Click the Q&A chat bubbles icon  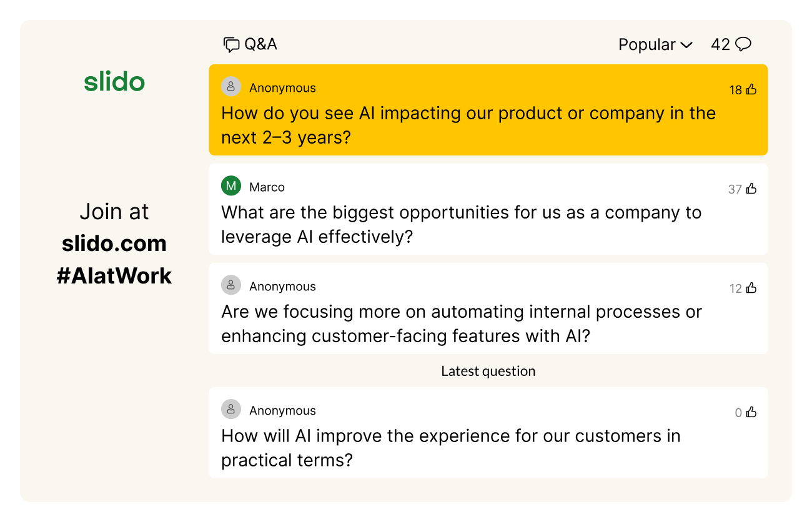pos(232,45)
